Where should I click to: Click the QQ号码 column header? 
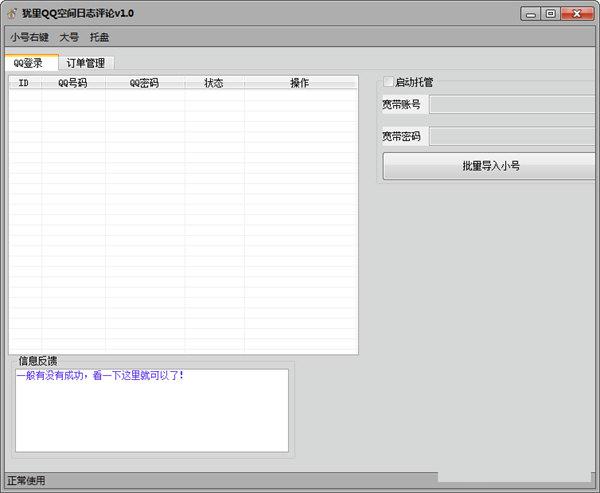[x=73, y=83]
